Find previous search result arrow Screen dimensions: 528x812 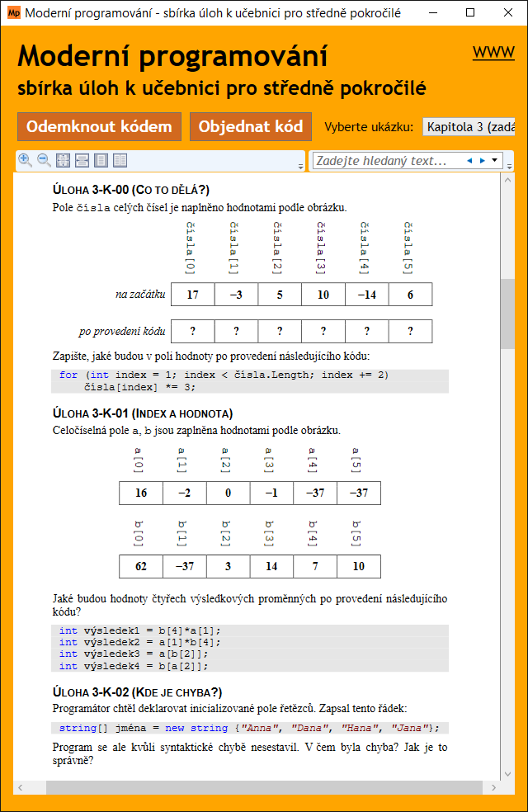[469, 160]
